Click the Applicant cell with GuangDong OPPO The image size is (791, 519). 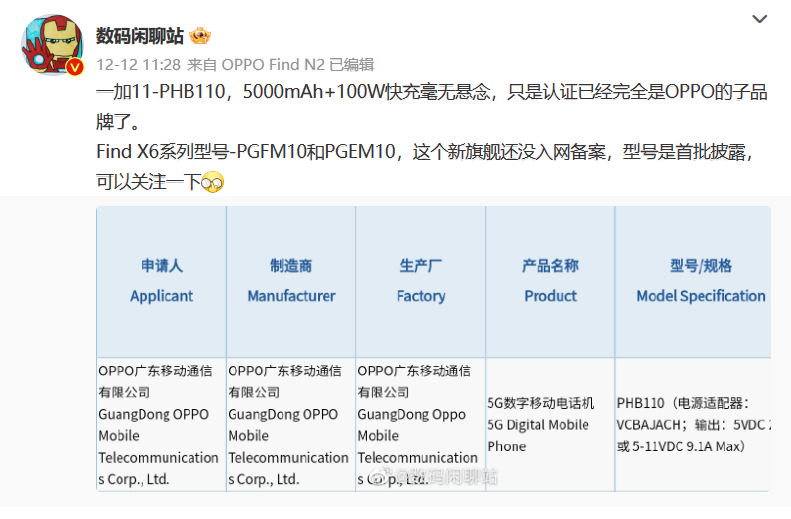(161, 425)
